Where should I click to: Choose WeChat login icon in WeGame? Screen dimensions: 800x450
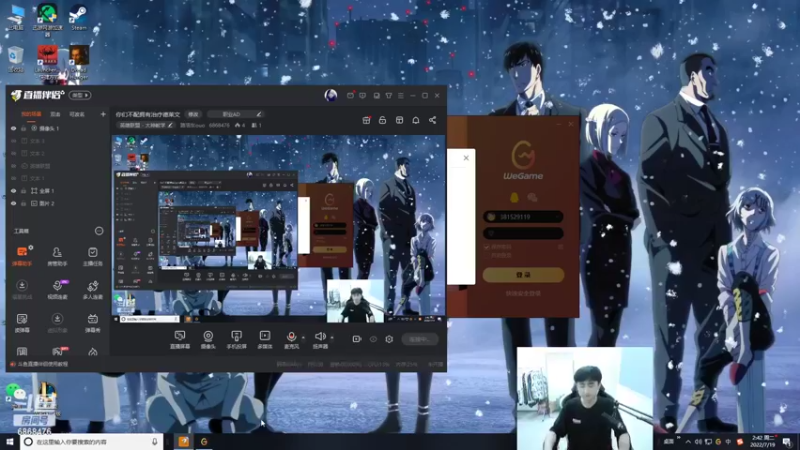pyautogui.click(x=532, y=197)
